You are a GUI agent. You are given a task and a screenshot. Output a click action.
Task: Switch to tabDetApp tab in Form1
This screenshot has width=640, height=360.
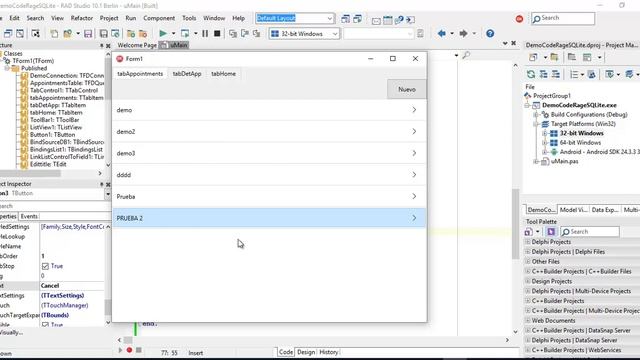point(187,74)
